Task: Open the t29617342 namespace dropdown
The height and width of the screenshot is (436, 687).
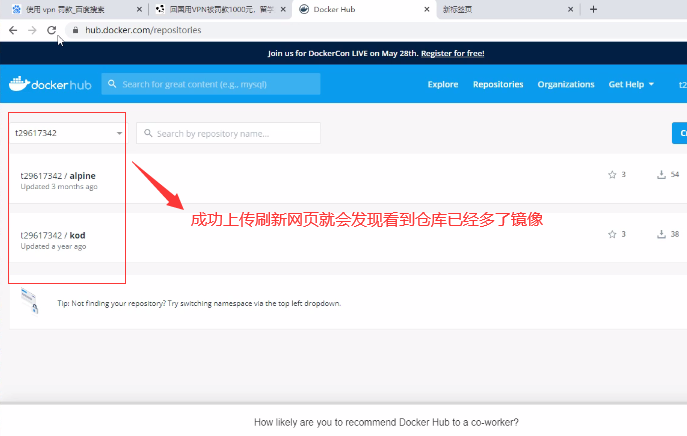Action: click(x=68, y=133)
